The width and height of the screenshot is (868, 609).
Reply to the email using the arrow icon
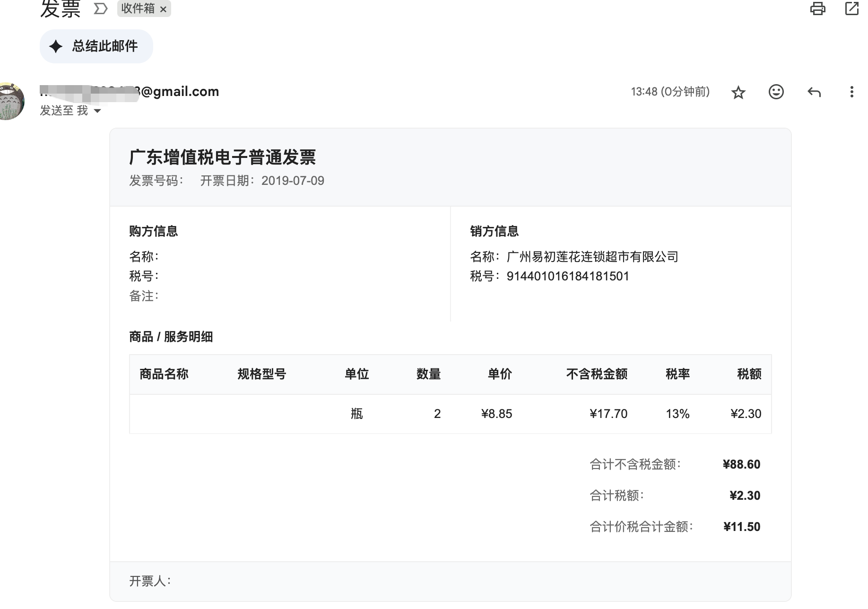point(814,92)
